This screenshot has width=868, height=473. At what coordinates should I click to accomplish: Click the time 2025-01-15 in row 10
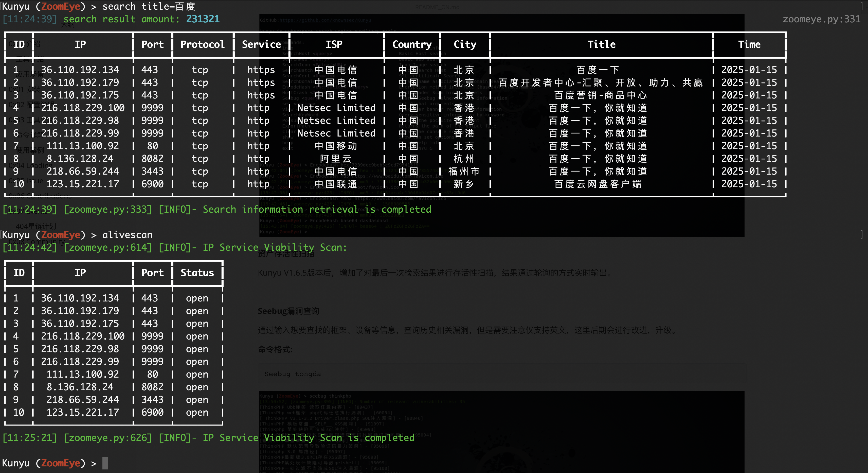pos(749,184)
